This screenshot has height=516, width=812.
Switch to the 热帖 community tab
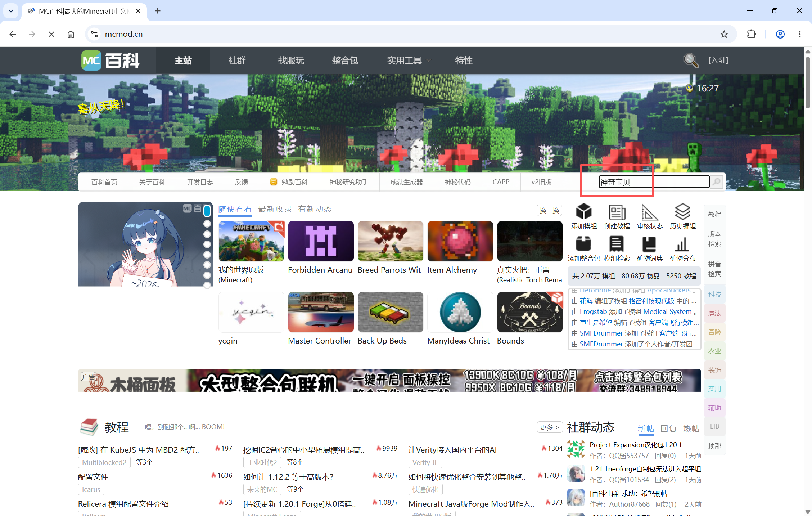[691, 428]
